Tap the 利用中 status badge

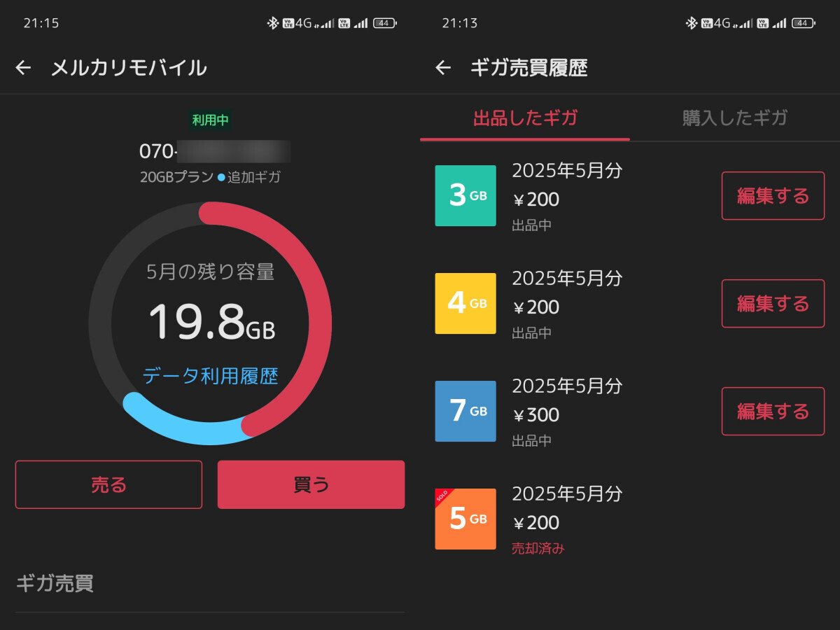(x=210, y=120)
